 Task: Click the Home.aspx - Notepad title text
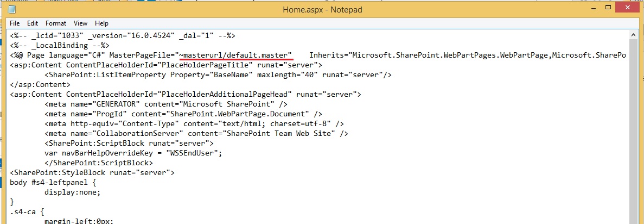pyautogui.click(x=322, y=9)
